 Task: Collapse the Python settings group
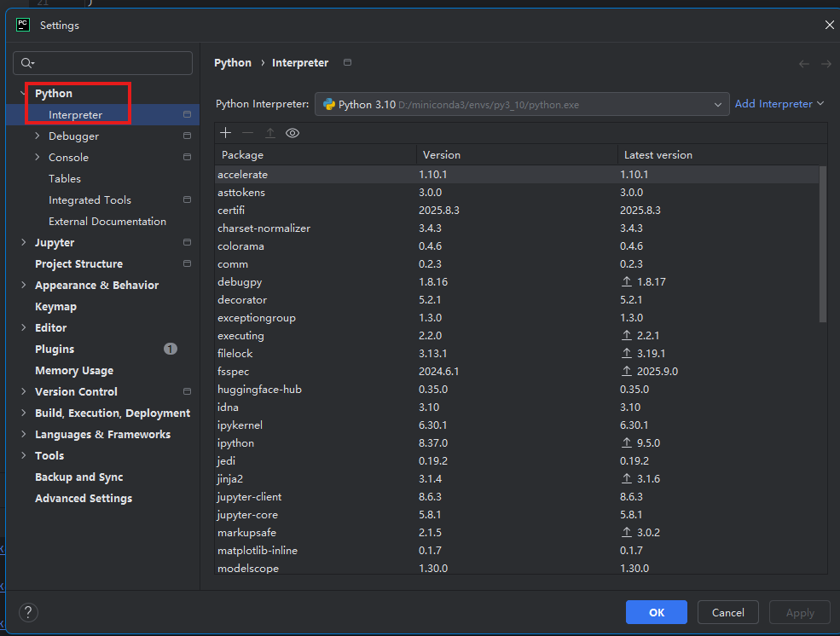click(x=23, y=93)
